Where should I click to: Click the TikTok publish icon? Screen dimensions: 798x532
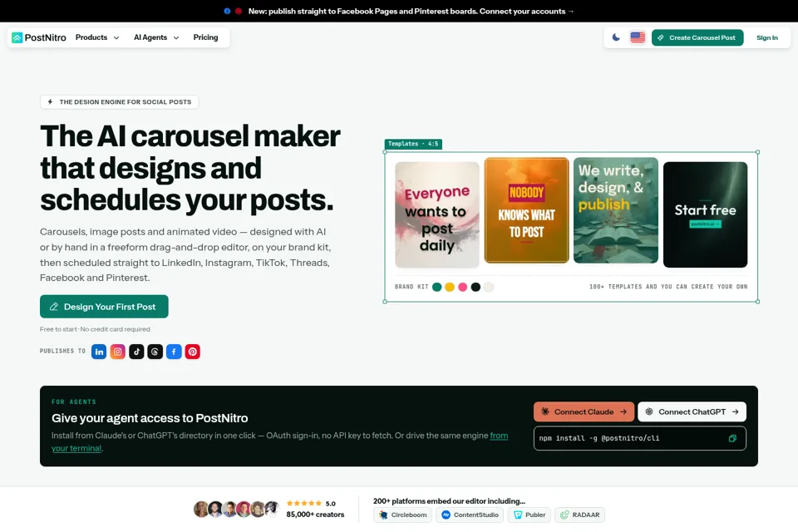pos(136,352)
